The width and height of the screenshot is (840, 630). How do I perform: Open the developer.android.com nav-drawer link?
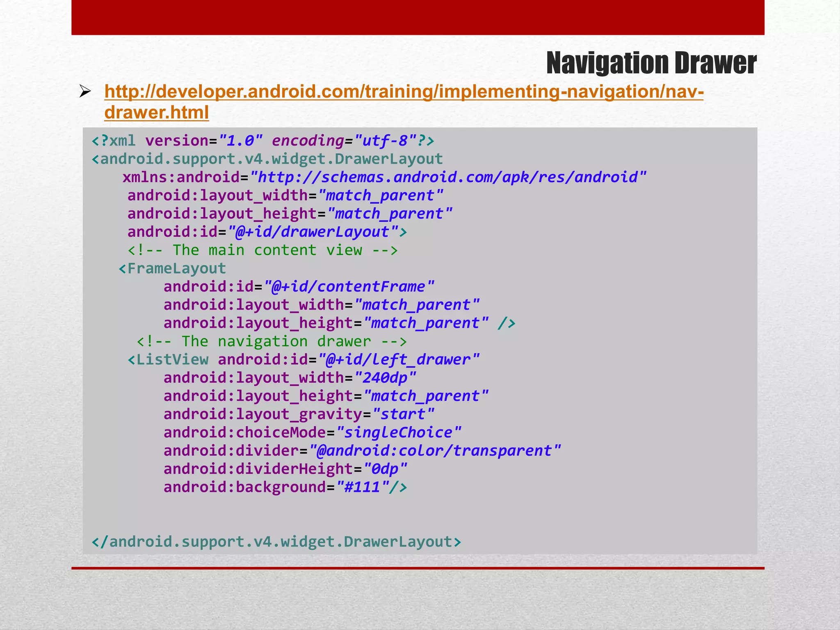[404, 102]
